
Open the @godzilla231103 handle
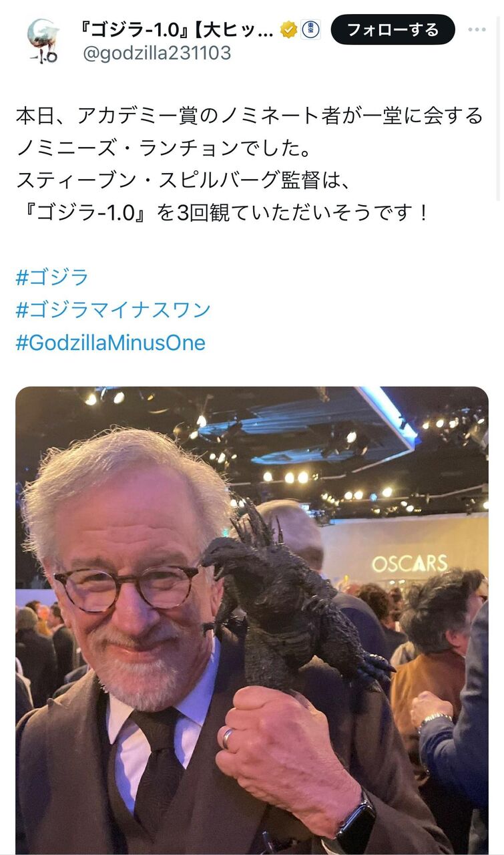click(x=157, y=53)
